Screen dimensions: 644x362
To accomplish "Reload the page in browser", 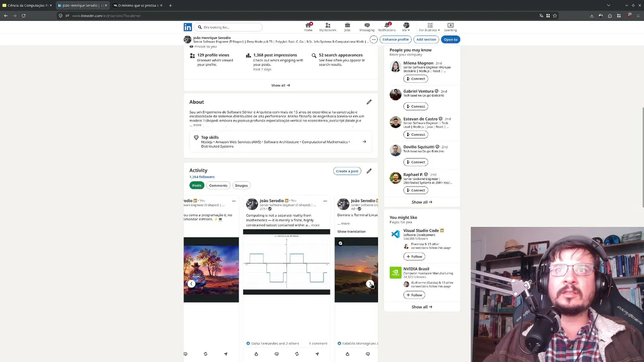I will tap(23, 16).
